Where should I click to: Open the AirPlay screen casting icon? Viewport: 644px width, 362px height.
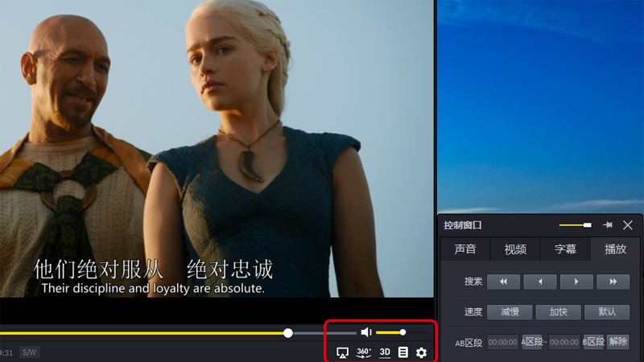pos(342,352)
